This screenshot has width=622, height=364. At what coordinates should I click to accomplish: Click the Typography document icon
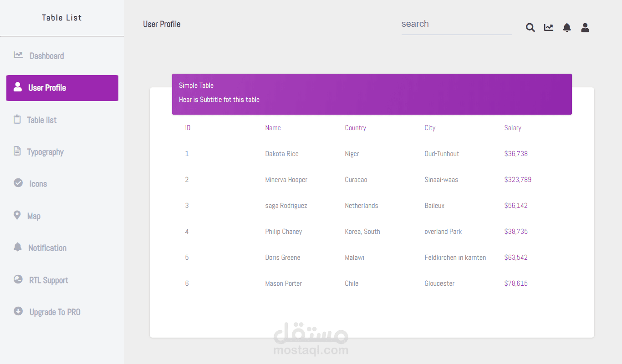[17, 151]
